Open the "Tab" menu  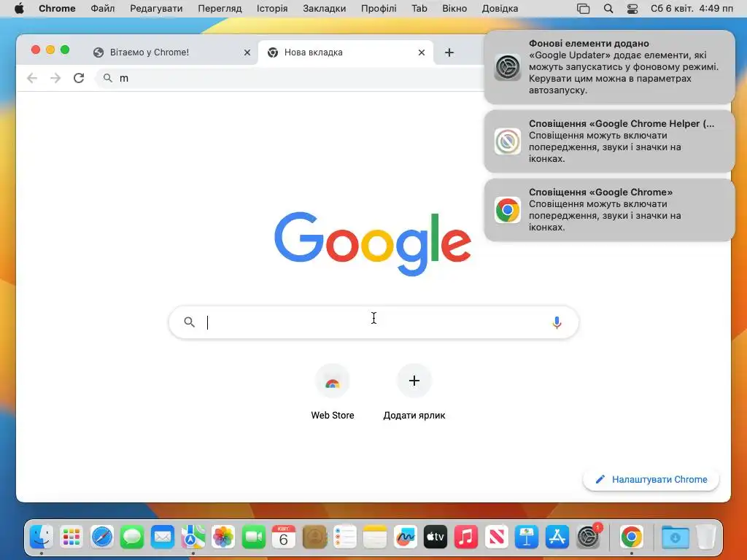tap(419, 9)
